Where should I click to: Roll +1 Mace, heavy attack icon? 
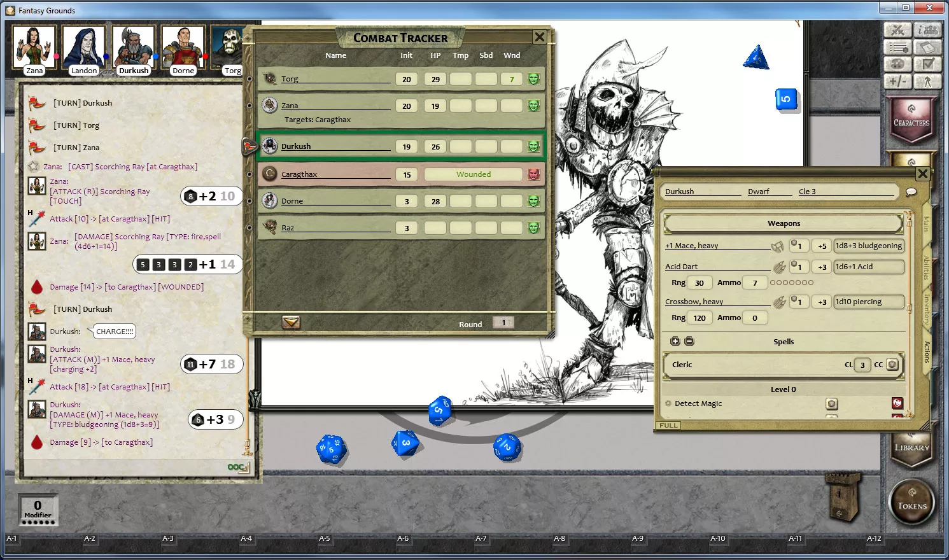(778, 246)
